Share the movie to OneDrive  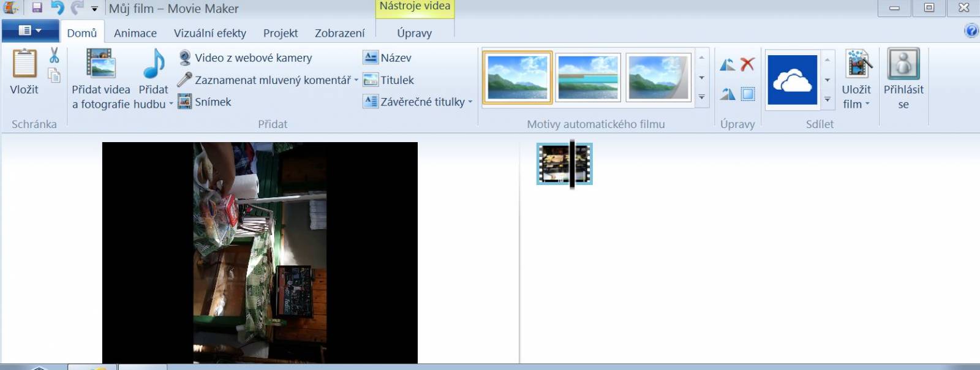[793, 80]
